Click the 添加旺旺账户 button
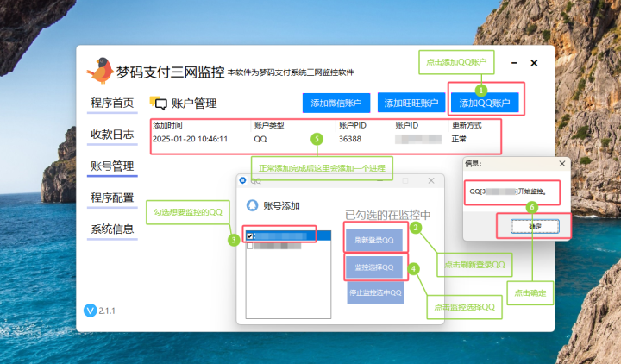The image size is (621, 364). [411, 103]
